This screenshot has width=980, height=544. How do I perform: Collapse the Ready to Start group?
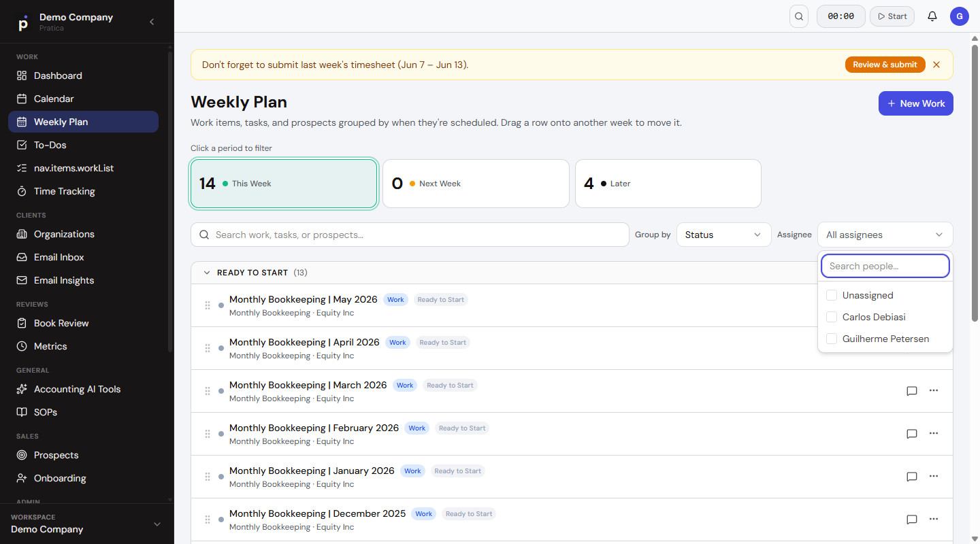click(208, 273)
